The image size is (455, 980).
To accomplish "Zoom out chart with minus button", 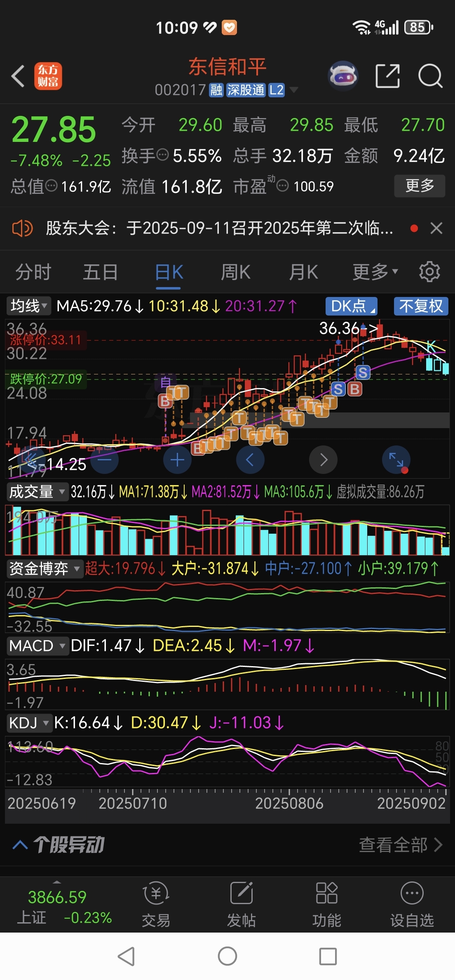I will tap(104, 459).
